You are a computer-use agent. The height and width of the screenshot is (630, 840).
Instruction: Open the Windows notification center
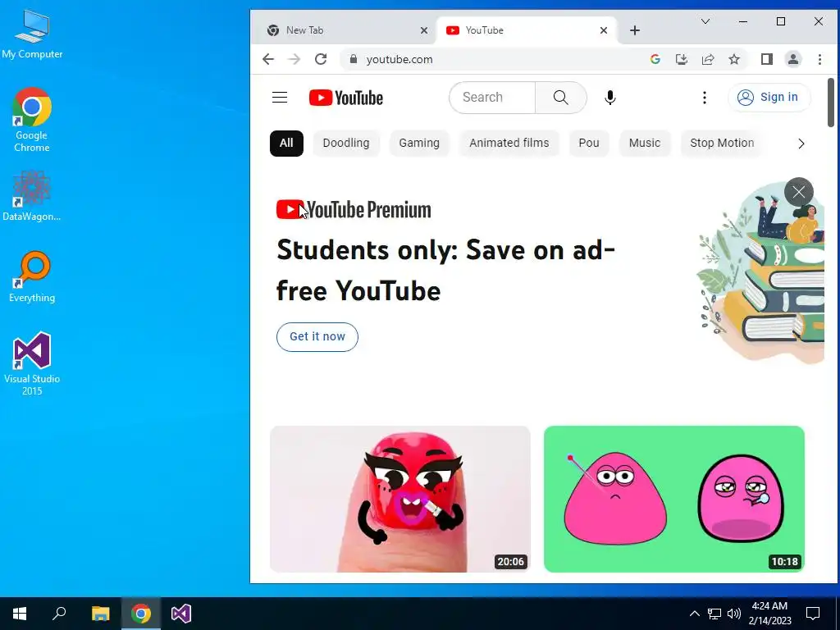click(813, 614)
